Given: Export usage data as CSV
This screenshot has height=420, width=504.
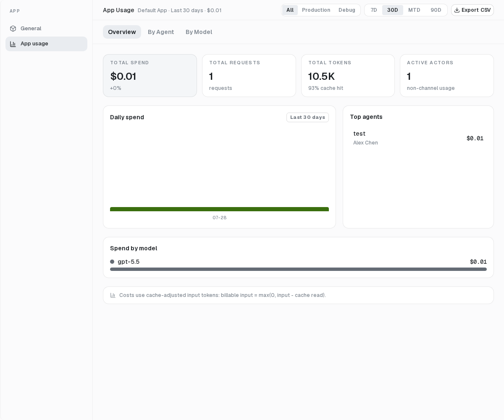Looking at the screenshot, I should pyautogui.click(x=472, y=10).
